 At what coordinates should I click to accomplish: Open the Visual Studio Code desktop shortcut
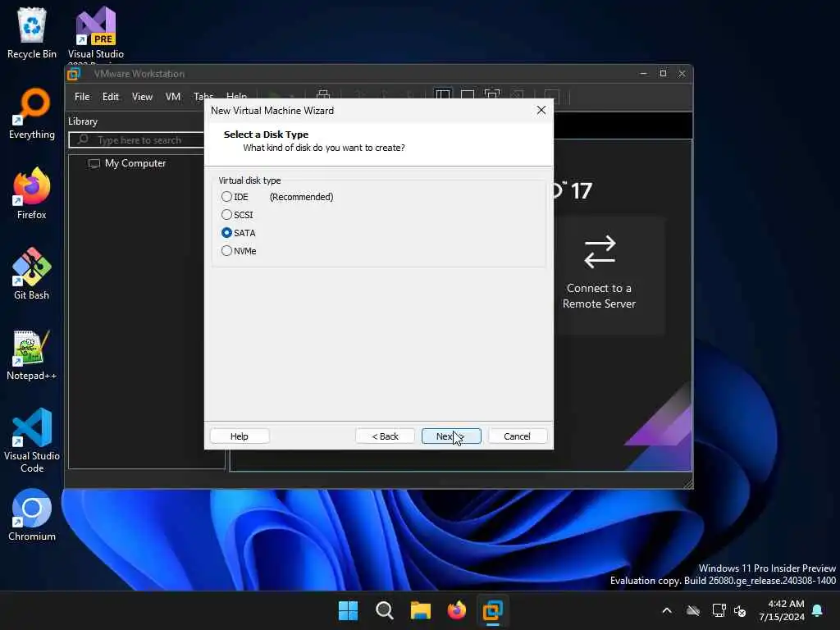(x=32, y=441)
